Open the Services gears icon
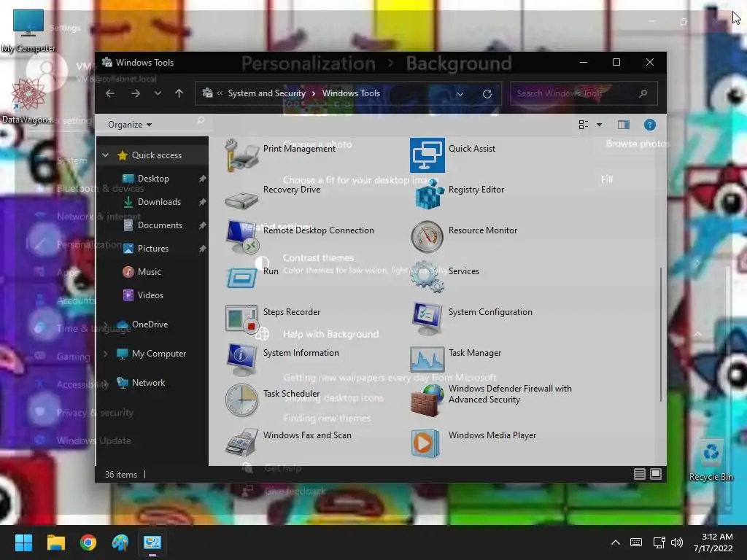 click(x=427, y=277)
